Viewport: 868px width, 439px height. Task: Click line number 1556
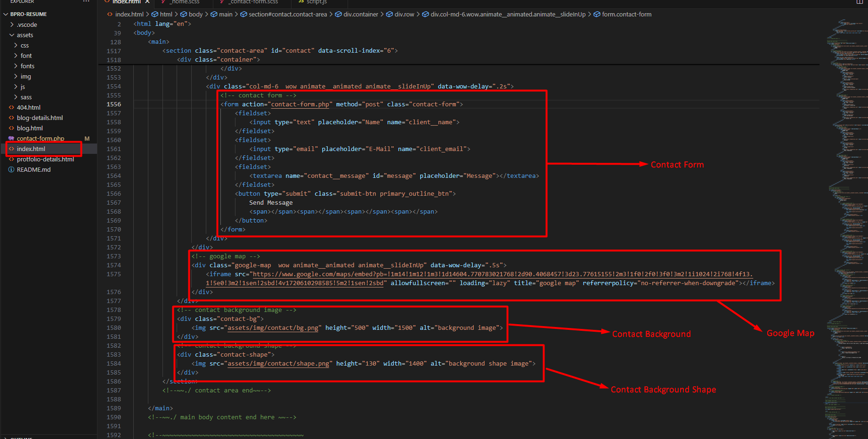tap(114, 104)
